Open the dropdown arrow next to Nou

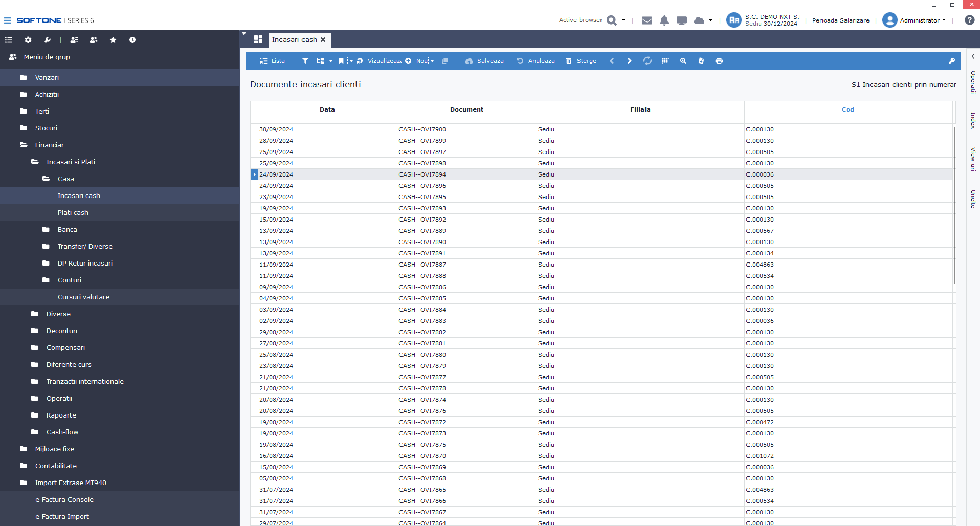[x=432, y=61]
